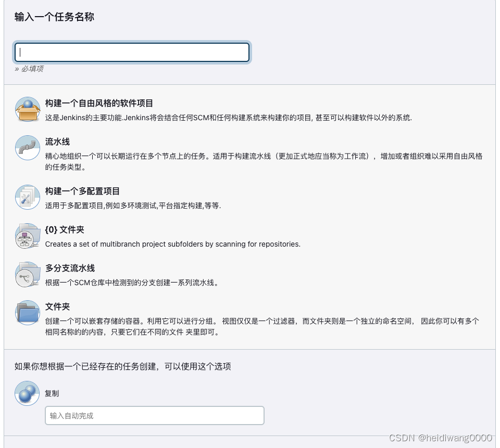Select the 多分支流水线 title
The width and height of the screenshot is (500, 448).
70,268
